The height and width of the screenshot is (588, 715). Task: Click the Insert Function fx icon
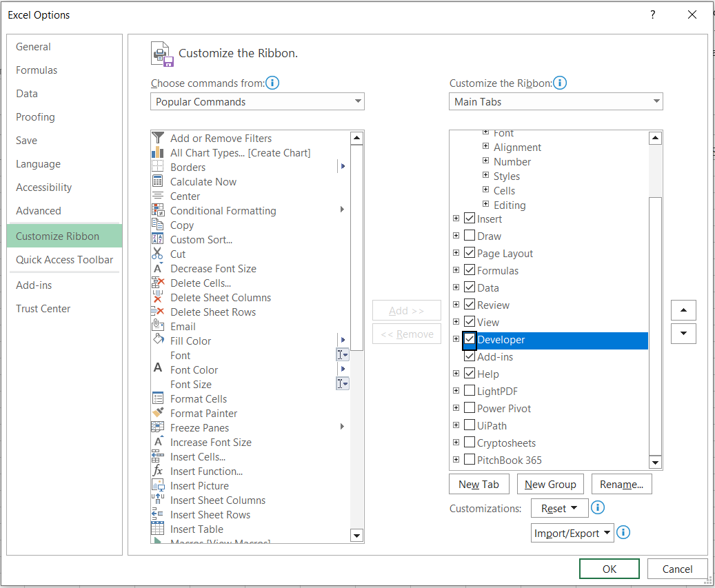coord(158,471)
